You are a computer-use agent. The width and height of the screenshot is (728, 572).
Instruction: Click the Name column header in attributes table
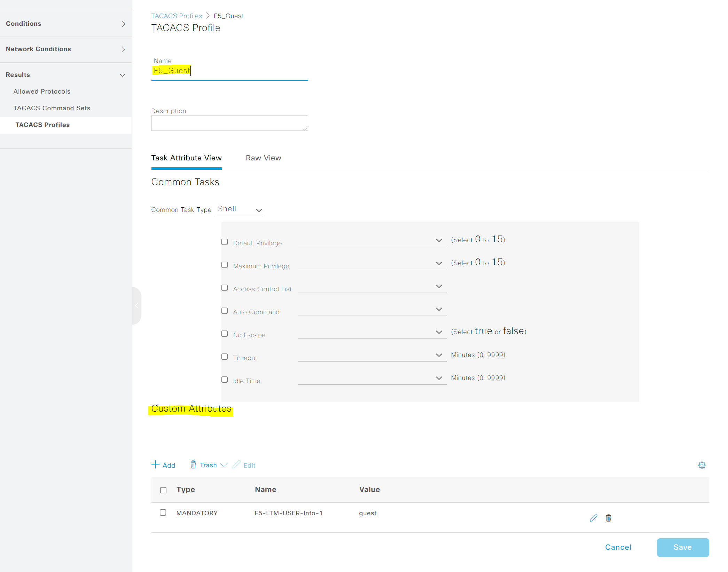[x=266, y=490]
